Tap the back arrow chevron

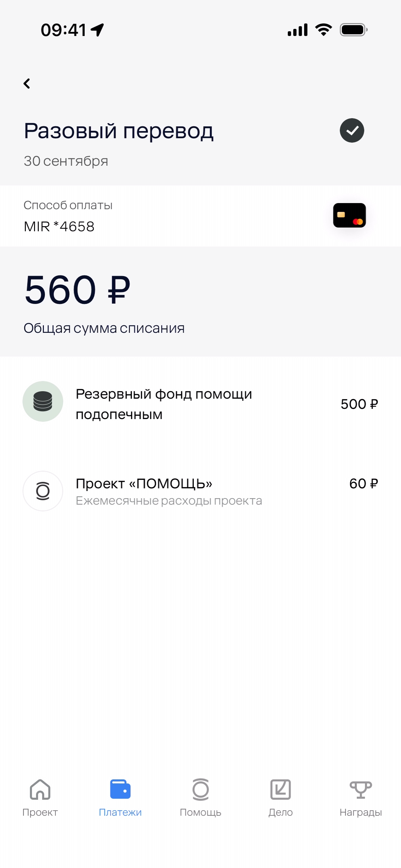tap(27, 84)
